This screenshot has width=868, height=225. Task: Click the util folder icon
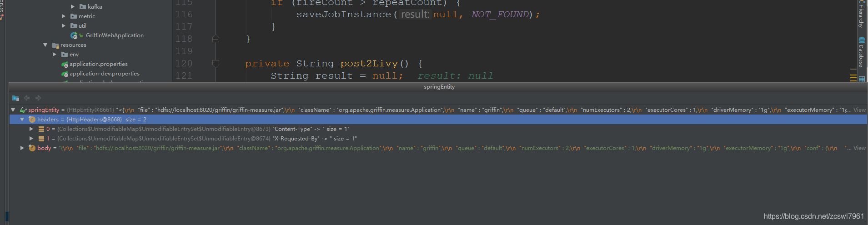[74, 25]
